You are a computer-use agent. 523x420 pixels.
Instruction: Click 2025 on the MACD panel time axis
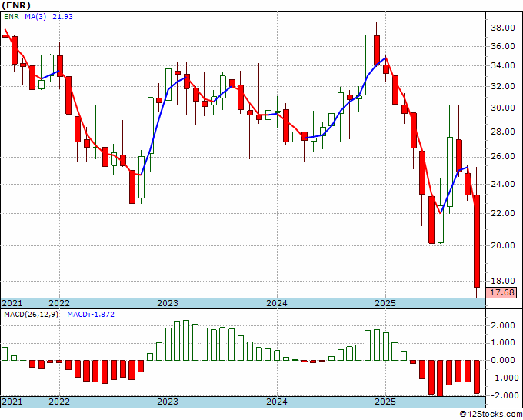pyautogui.click(x=385, y=402)
